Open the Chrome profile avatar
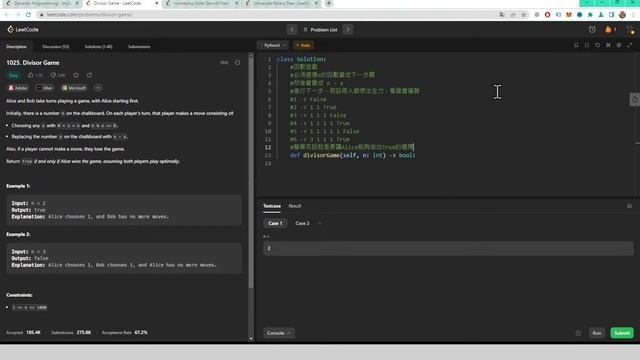Viewport: 640px width, 360px height. point(622,15)
